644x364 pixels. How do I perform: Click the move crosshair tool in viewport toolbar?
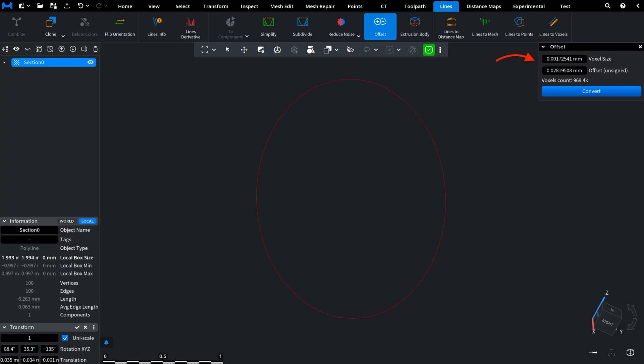tap(244, 50)
